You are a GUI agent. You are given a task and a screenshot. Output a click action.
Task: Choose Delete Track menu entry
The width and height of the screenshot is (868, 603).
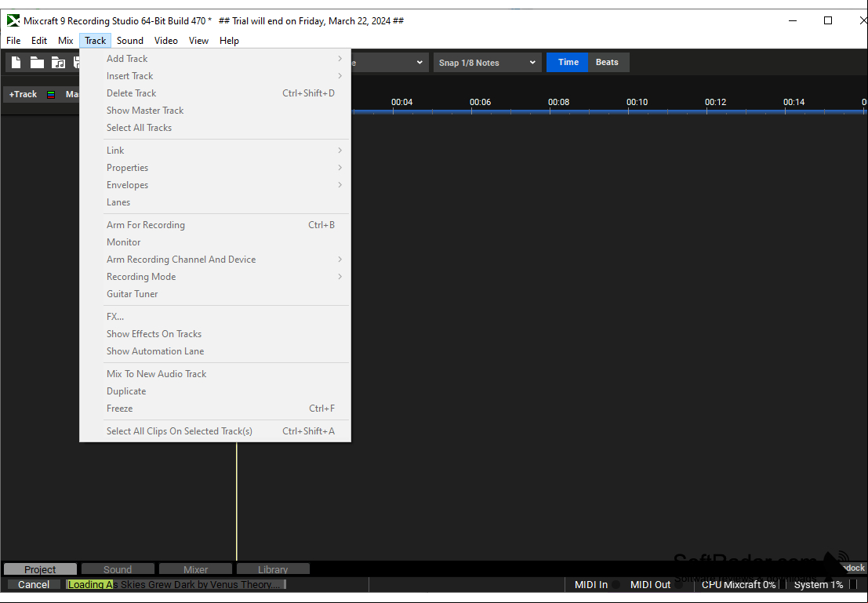click(x=216, y=93)
